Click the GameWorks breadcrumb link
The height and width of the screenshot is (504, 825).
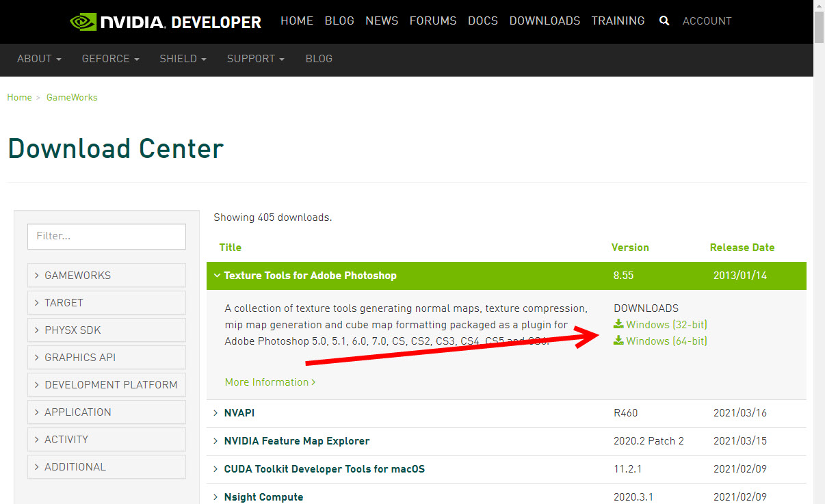click(72, 97)
